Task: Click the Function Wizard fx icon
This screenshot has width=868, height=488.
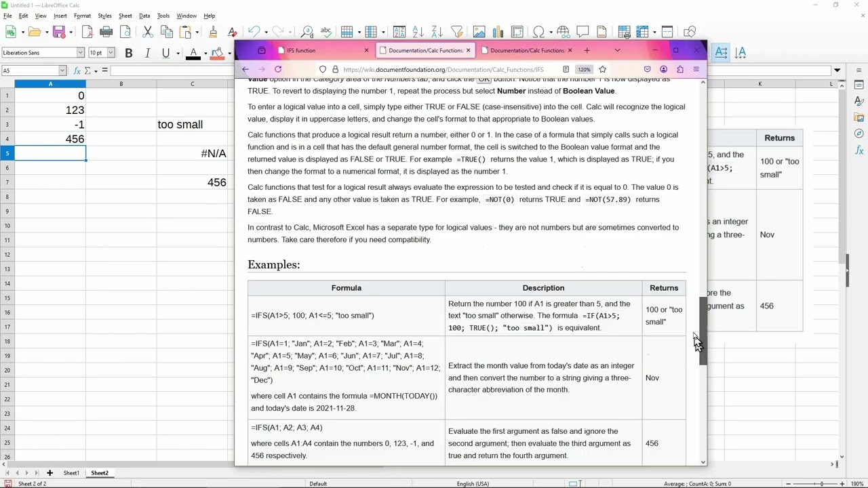Action: click(x=77, y=70)
